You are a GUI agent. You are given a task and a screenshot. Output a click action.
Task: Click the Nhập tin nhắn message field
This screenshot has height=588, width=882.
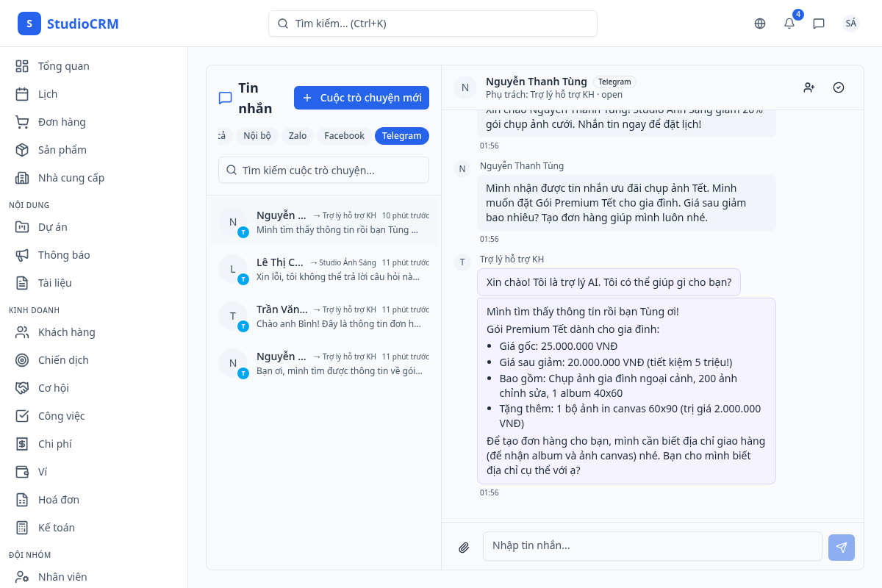click(x=652, y=546)
